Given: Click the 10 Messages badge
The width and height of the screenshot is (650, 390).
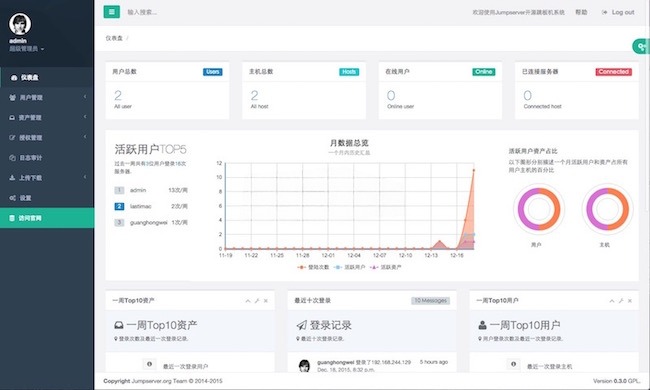Looking at the screenshot, I should [x=431, y=300].
